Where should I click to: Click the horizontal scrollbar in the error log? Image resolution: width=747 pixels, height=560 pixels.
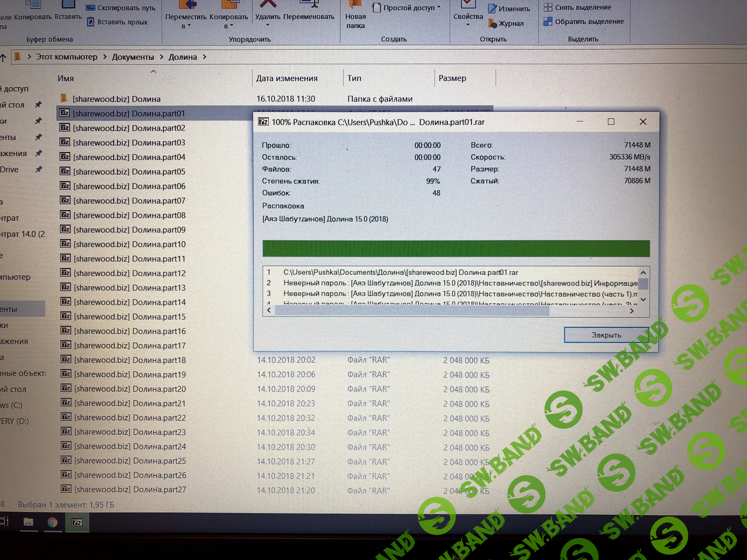[x=412, y=311]
